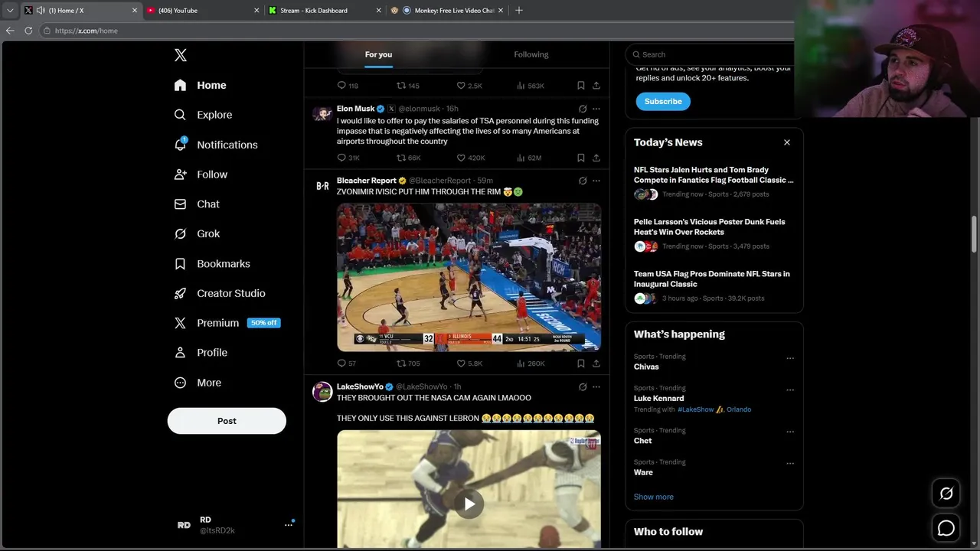The height and width of the screenshot is (551, 980).
Task: Open the floating Grok button
Action: [946, 494]
